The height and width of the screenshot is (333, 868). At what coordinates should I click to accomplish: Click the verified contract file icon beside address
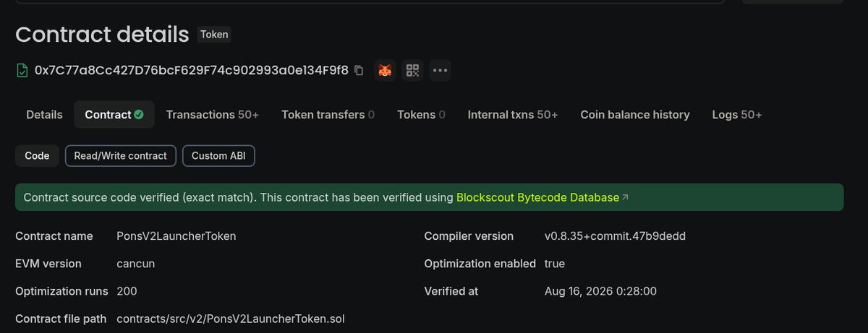pyautogui.click(x=22, y=71)
